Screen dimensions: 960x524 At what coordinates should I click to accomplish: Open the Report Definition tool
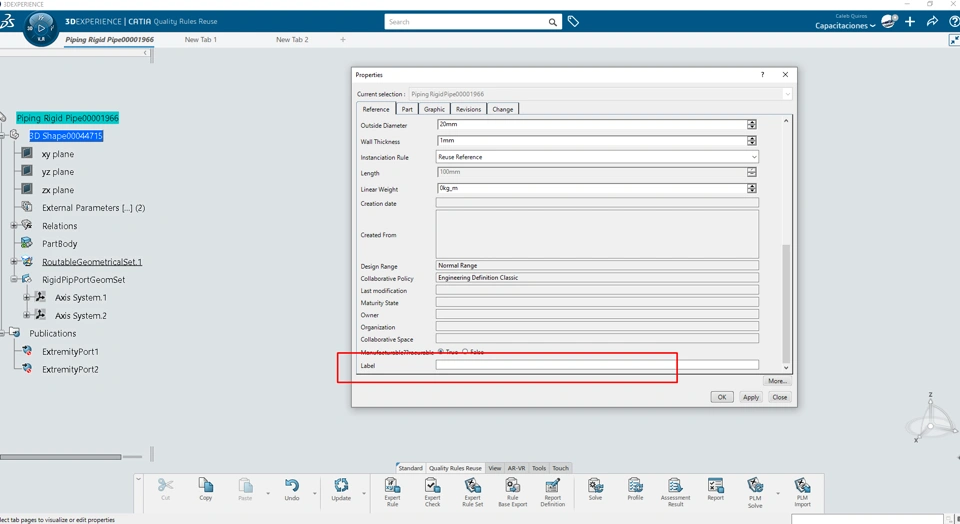[x=552, y=492]
